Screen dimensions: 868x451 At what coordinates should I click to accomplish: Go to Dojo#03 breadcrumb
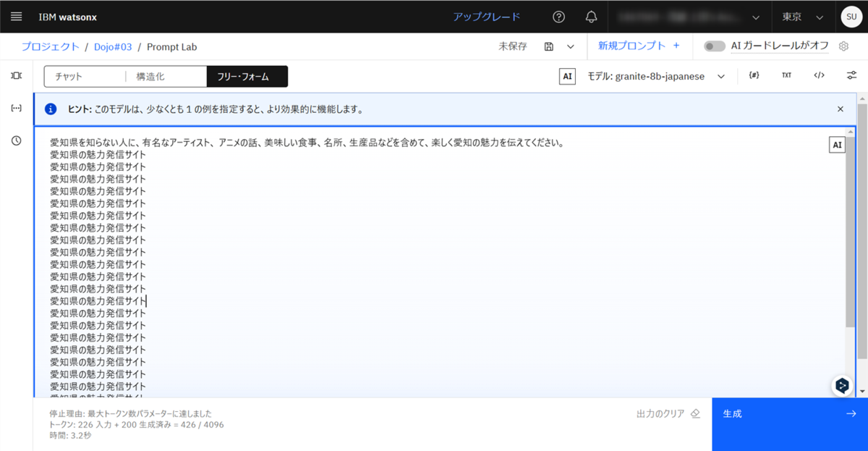tap(113, 46)
